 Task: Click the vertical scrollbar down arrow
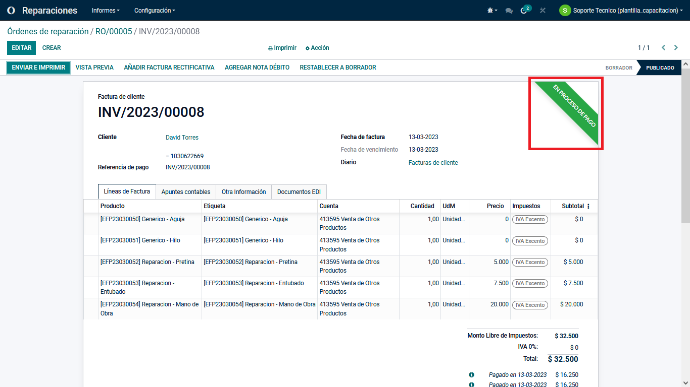pos(686,383)
